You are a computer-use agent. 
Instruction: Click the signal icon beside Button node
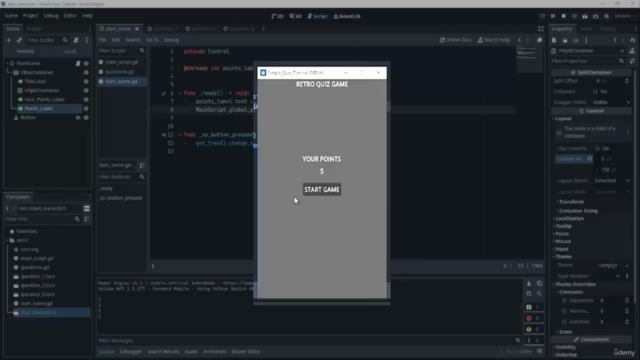78,118
